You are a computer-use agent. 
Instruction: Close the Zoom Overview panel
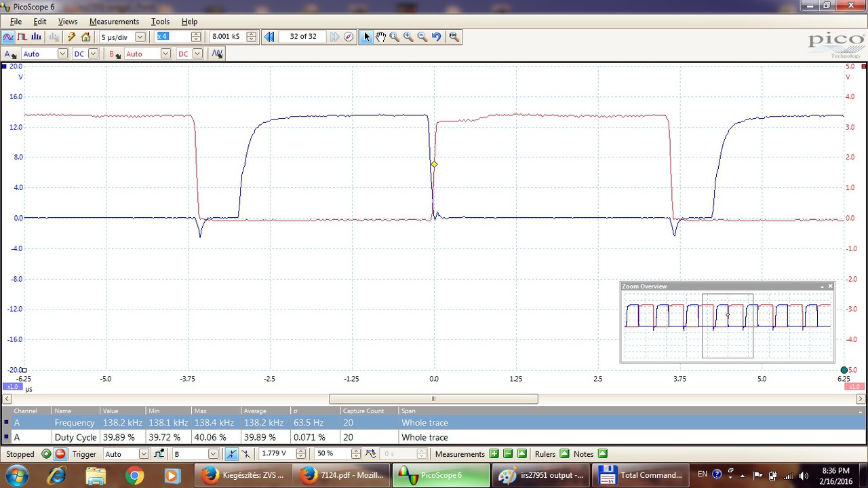pos(830,286)
